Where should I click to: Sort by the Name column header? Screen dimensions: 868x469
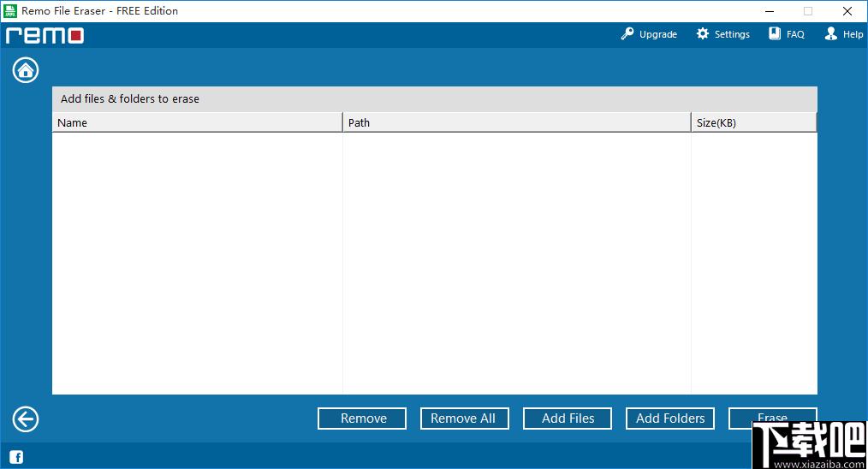pos(198,122)
